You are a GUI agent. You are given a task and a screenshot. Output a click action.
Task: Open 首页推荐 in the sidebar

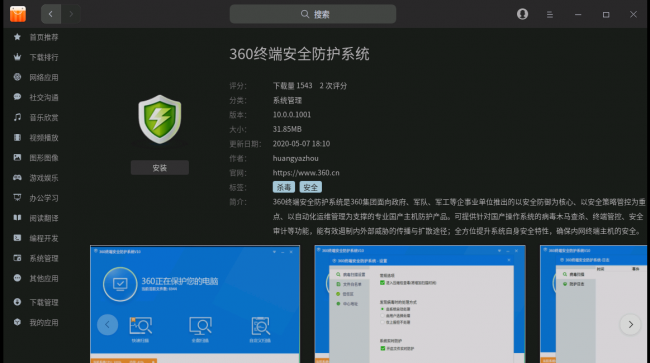[x=44, y=37]
